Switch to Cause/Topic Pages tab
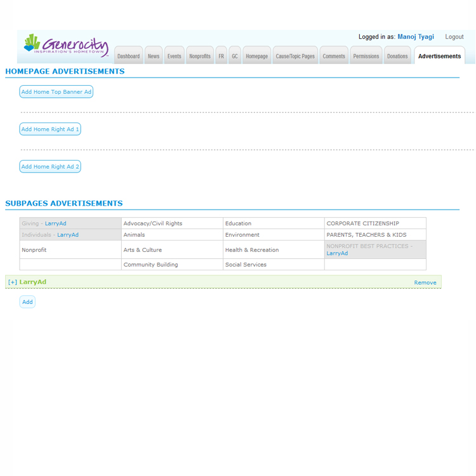 click(295, 55)
